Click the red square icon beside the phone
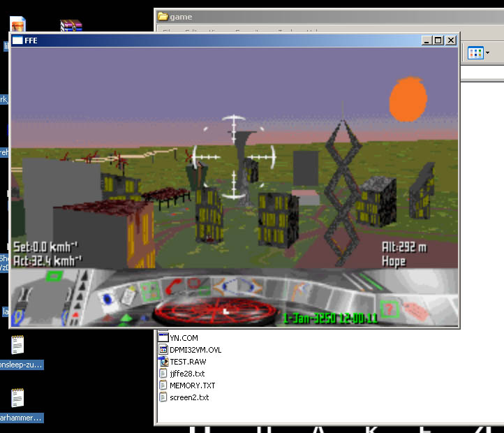Viewport: 504px width, 433px height. click(194, 284)
